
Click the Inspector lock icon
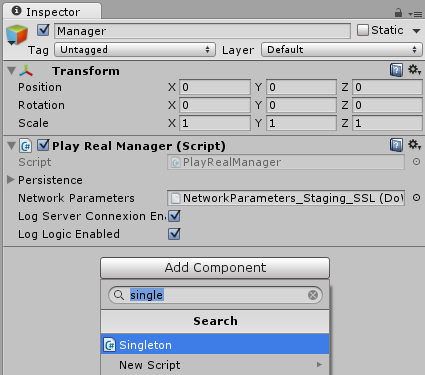click(x=398, y=13)
